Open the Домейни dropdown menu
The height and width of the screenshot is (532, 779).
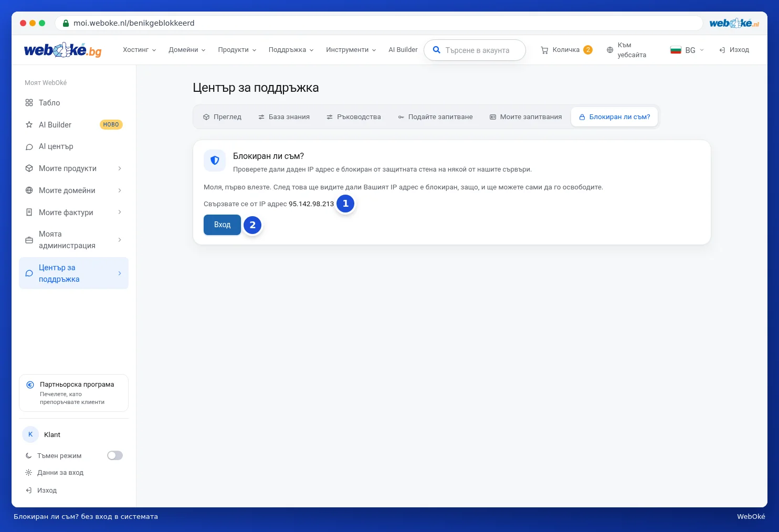[x=187, y=50]
